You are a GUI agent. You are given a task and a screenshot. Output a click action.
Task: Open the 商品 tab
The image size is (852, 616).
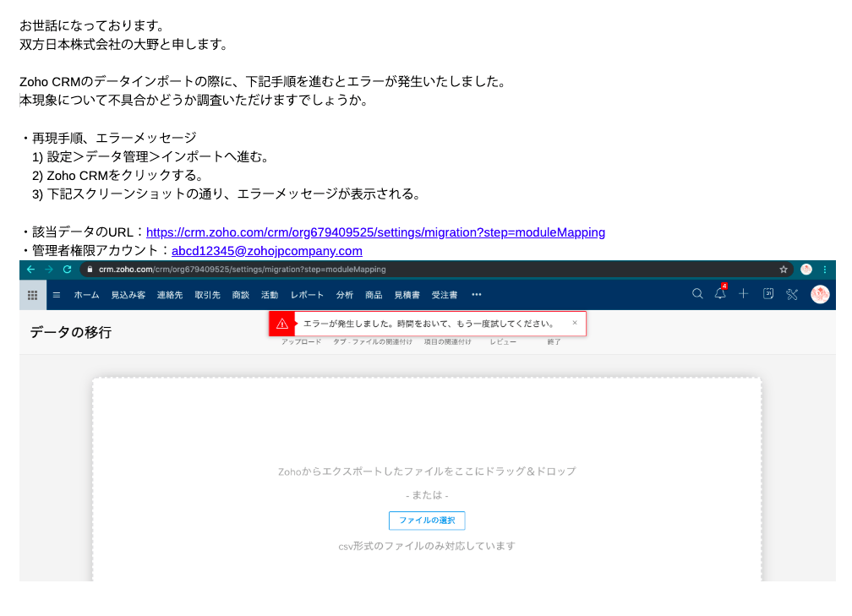(x=374, y=295)
